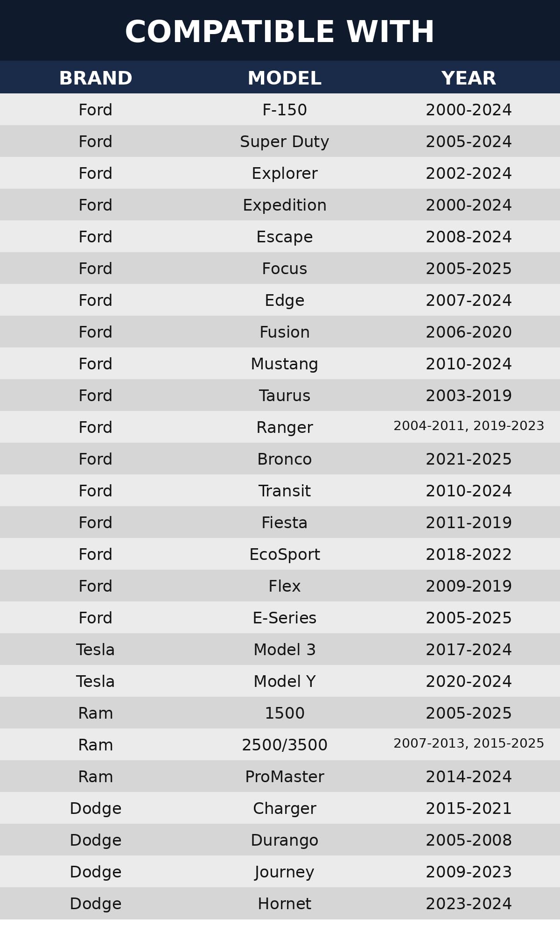Select the 2500/3500 model cell
This screenshot has width=560, height=933.
(x=284, y=745)
